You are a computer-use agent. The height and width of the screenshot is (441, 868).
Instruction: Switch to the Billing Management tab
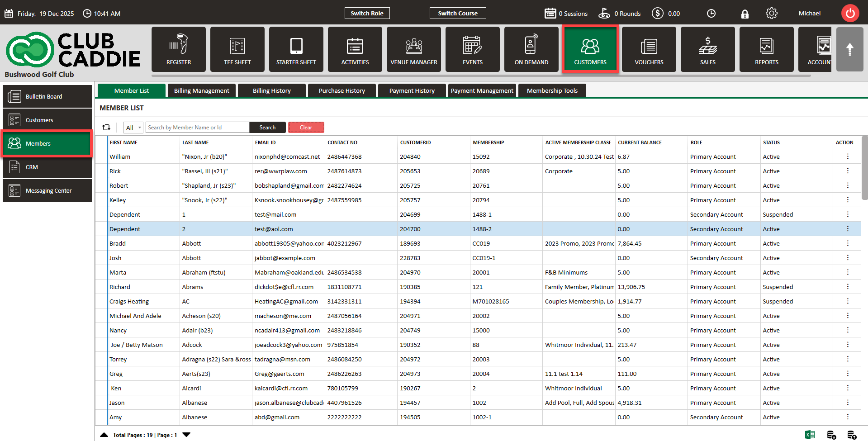pyautogui.click(x=201, y=90)
